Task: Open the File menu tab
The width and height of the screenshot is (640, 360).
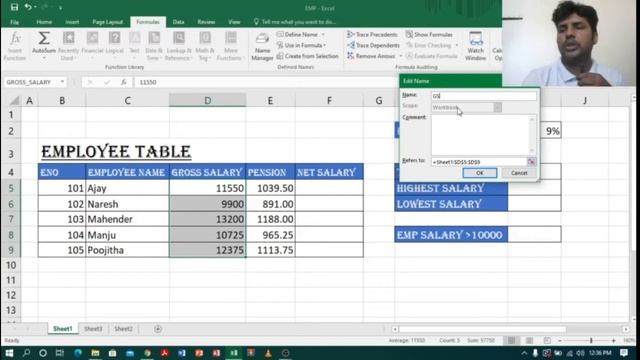Action: pos(14,22)
